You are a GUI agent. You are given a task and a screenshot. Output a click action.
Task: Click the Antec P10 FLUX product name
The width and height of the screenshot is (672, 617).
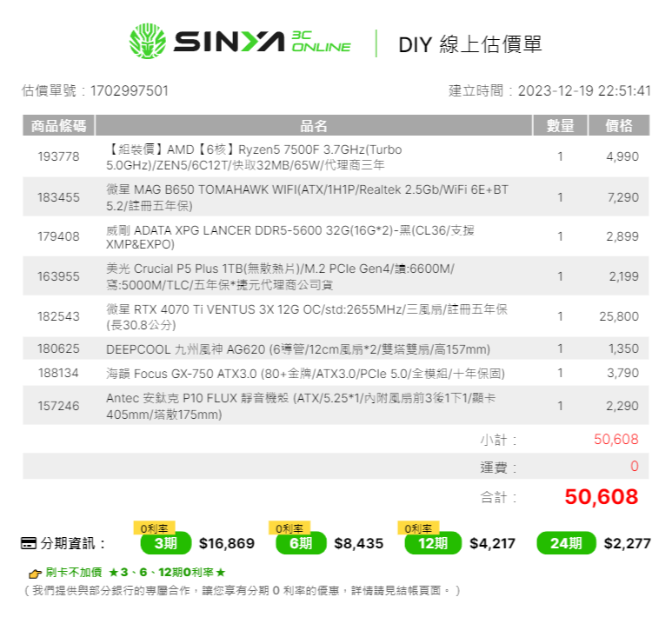pyautogui.click(x=301, y=406)
